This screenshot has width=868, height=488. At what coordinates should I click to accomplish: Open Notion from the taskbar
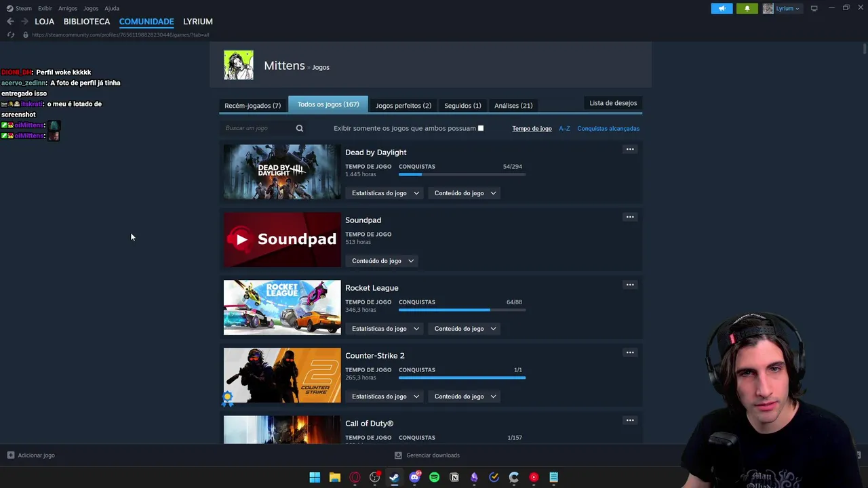[x=454, y=477]
